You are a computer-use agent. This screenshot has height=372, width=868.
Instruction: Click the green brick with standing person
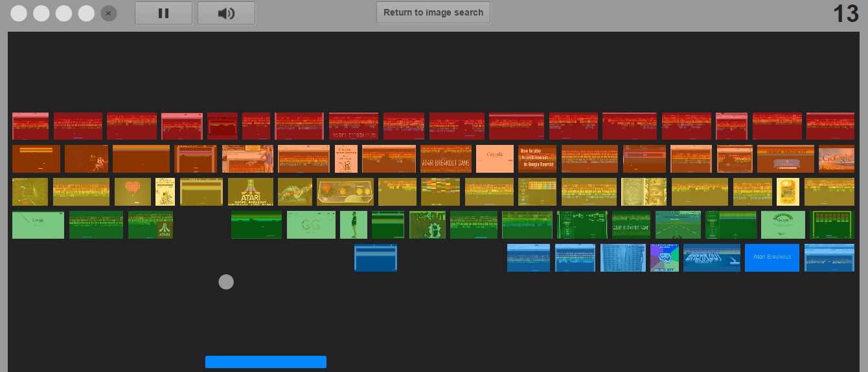point(354,224)
